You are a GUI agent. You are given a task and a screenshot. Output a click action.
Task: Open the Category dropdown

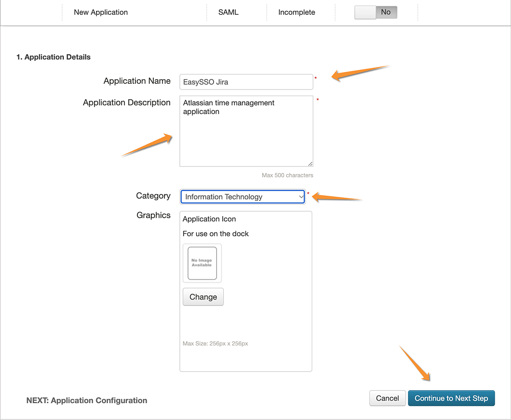[243, 197]
